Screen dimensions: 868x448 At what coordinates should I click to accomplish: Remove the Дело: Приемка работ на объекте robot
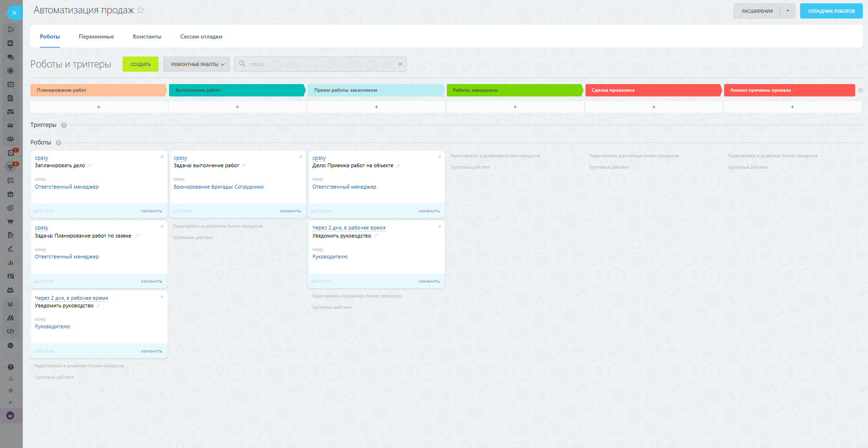(x=440, y=157)
